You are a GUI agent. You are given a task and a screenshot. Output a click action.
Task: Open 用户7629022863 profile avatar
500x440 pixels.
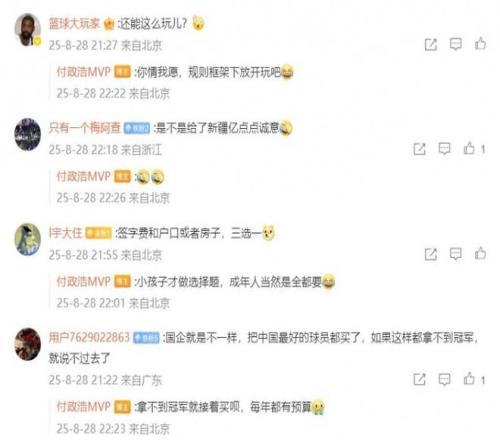tap(28, 344)
